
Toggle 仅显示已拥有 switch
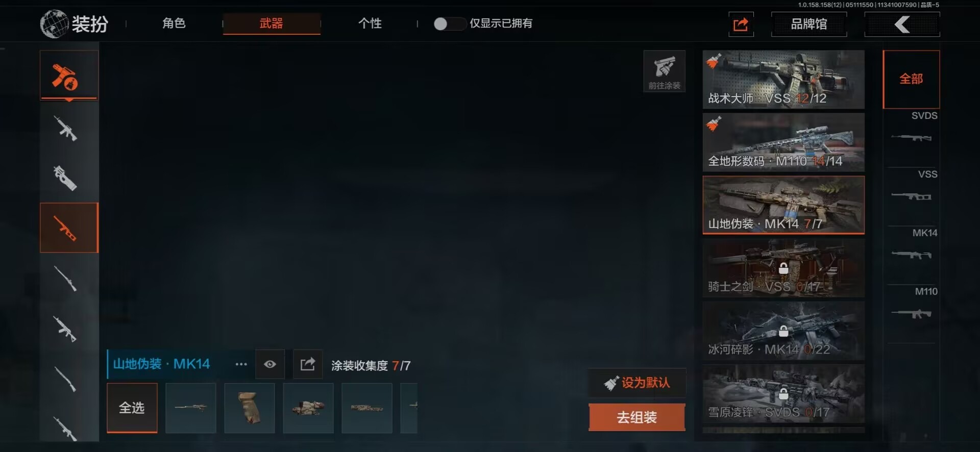pos(449,23)
